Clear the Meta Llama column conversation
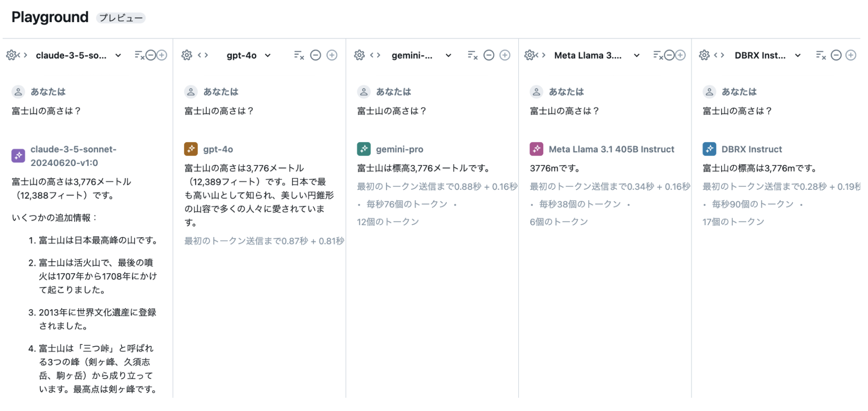Screen dimensions: 868x411 click(x=658, y=55)
